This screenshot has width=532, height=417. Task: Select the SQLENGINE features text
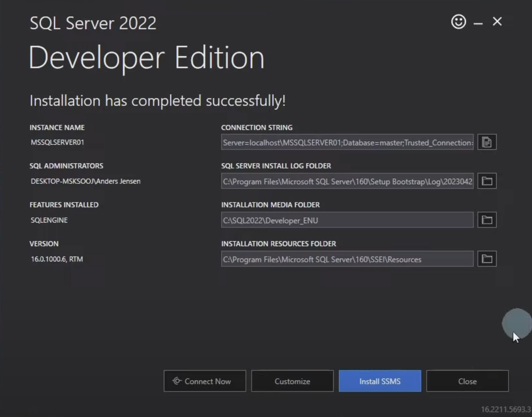coord(49,220)
